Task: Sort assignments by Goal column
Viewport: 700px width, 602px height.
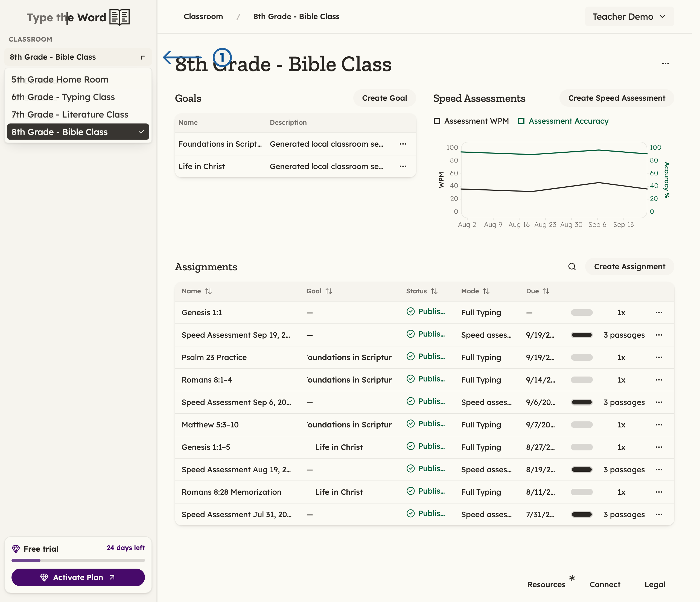Action: [x=319, y=291]
